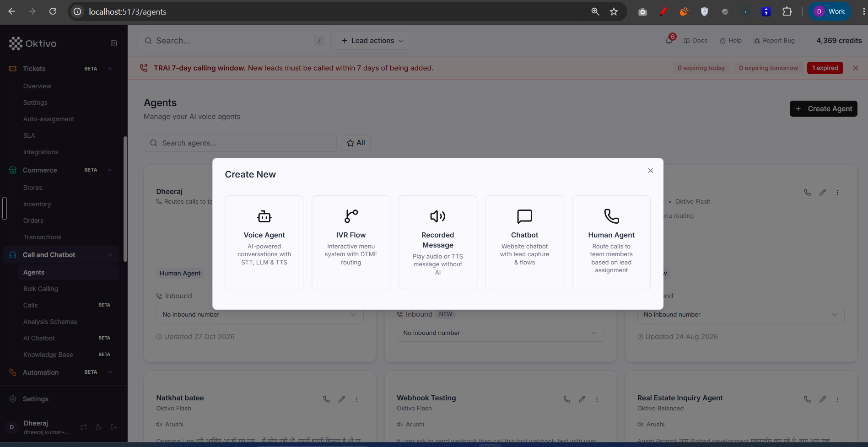Open right card inbound number dropdown

click(741, 314)
